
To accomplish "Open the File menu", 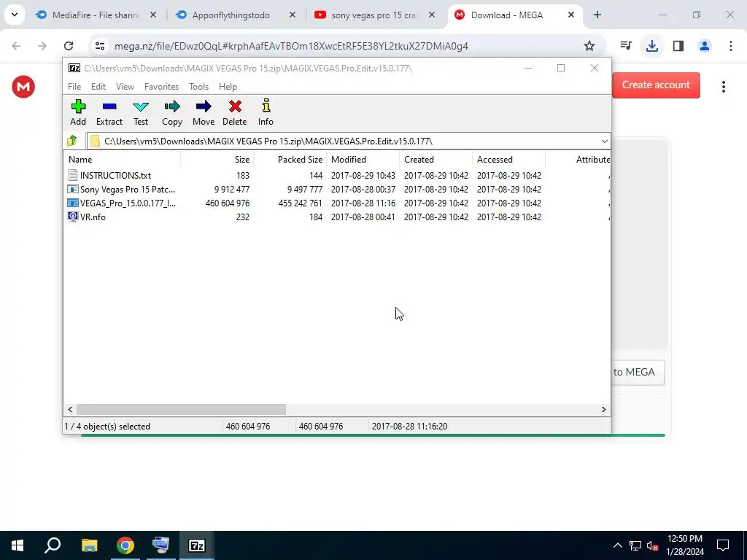I will [x=74, y=87].
